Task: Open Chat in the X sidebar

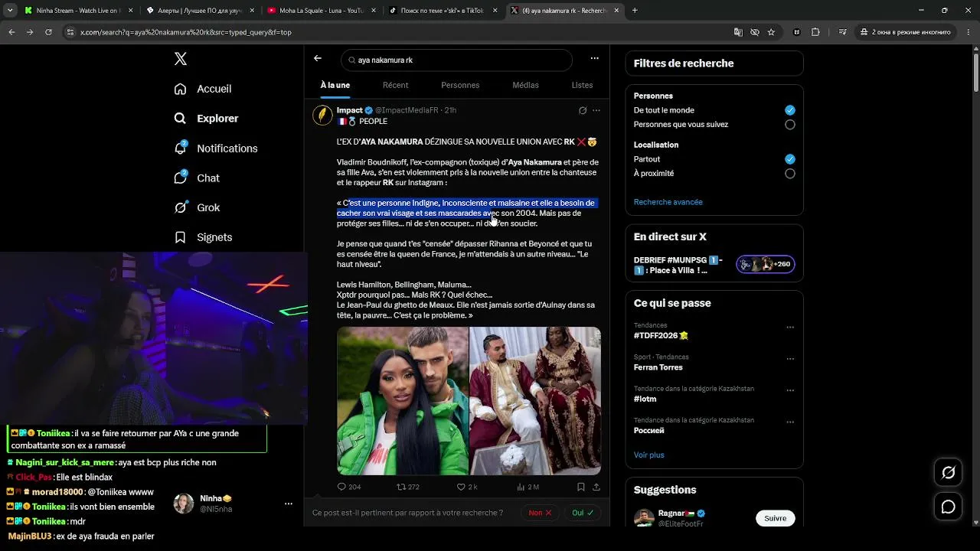Action: (x=197, y=178)
